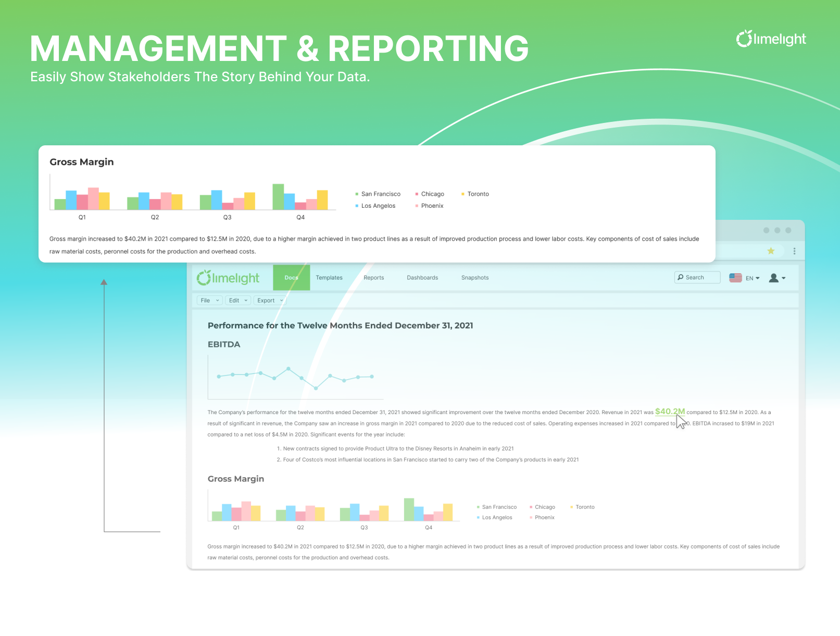Click the Phoenix legend item in the document chart
840x636 pixels.
pos(542,517)
